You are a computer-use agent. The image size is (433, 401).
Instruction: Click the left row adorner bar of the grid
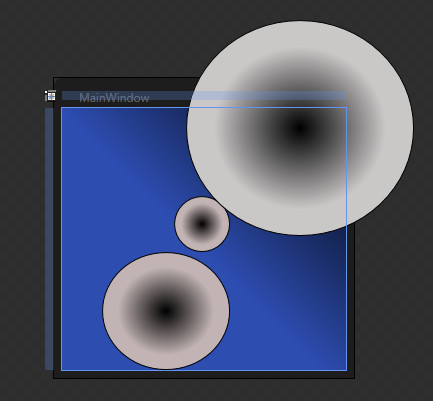pyautogui.click(x=49, y=239)
